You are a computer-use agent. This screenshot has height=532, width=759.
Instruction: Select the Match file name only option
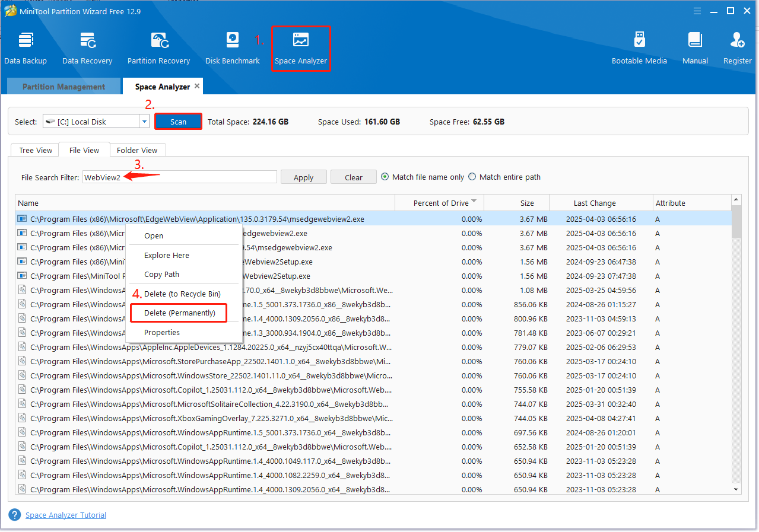[385, 177]
